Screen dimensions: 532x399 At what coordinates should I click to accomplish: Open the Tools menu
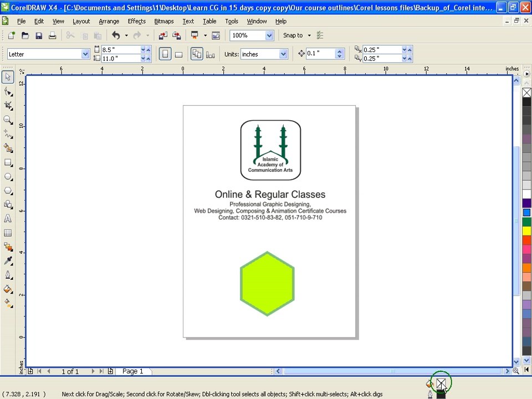point(232,21)
